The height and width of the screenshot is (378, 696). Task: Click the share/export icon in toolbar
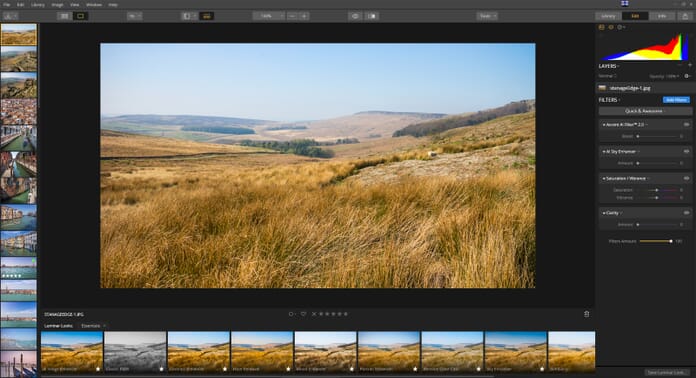coord(685,16)
